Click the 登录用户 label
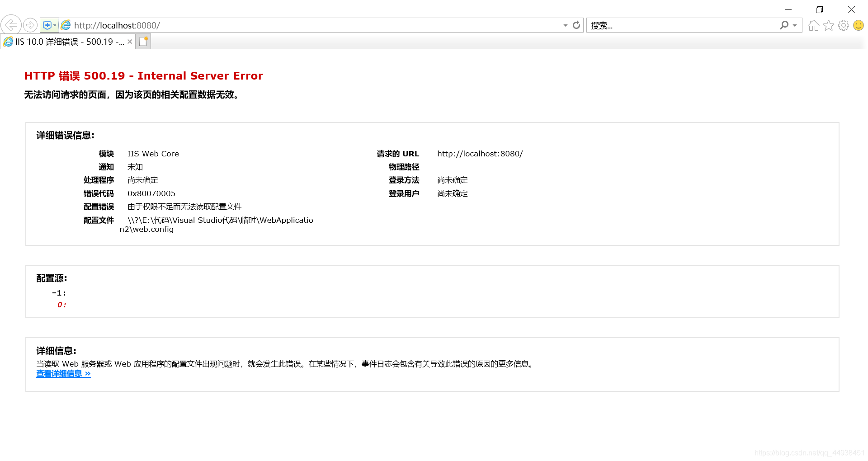The width and height of the screenshot is (868, 461). (x=404, y=193)
